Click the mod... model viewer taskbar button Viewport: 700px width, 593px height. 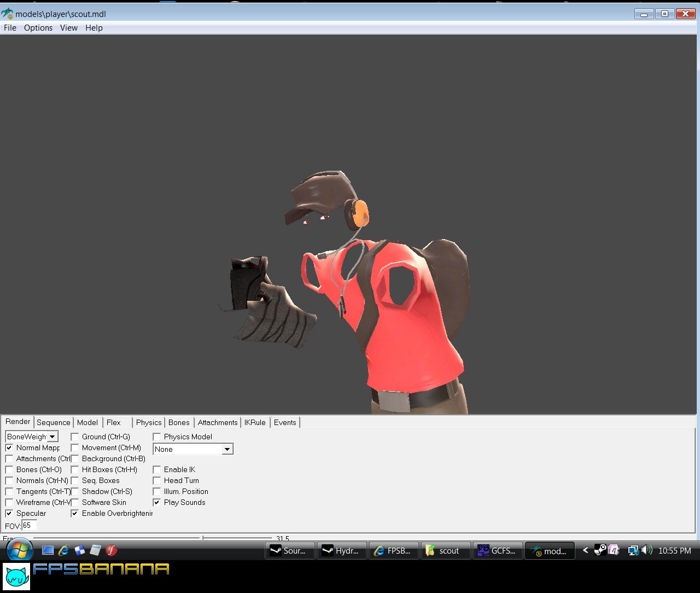click(x=550, y=551)
